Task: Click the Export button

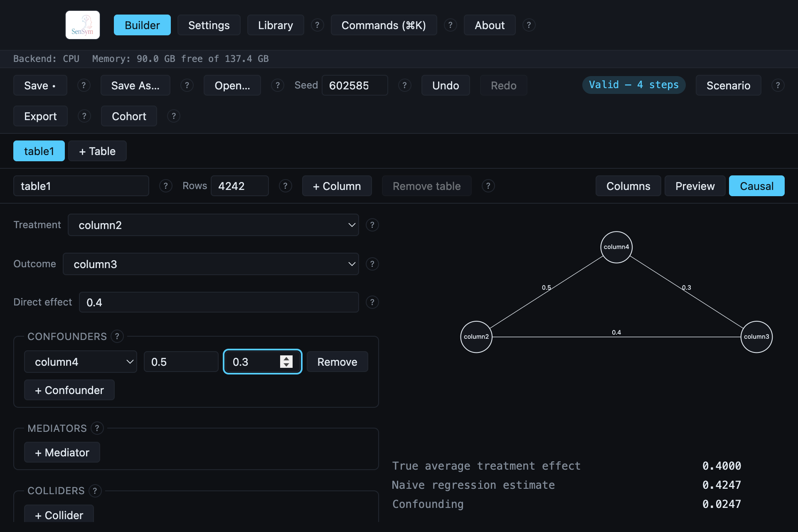Action: 40,116
